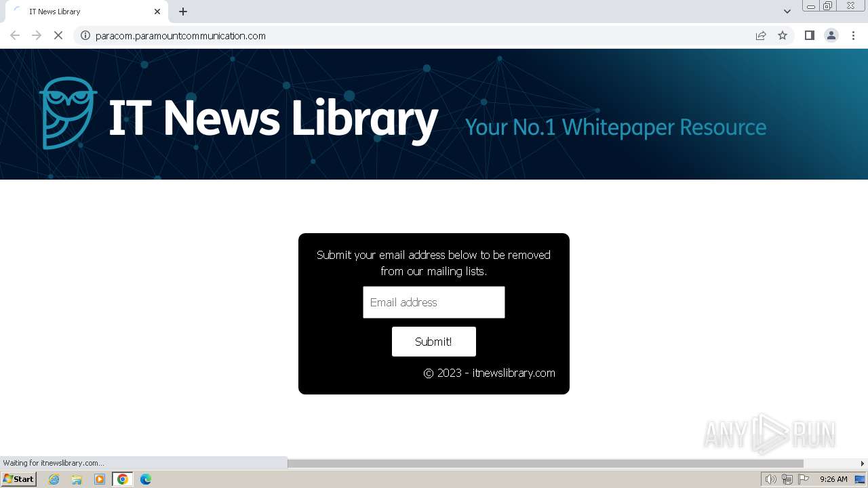The width and height of the screenshot is (868, 488).
Task: Open the Action Center flag icon
Action: point(804,479)
